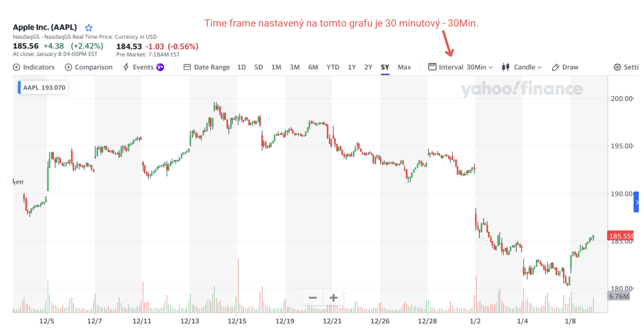
Task: Select the Max range tab
Action: [404, 67]
